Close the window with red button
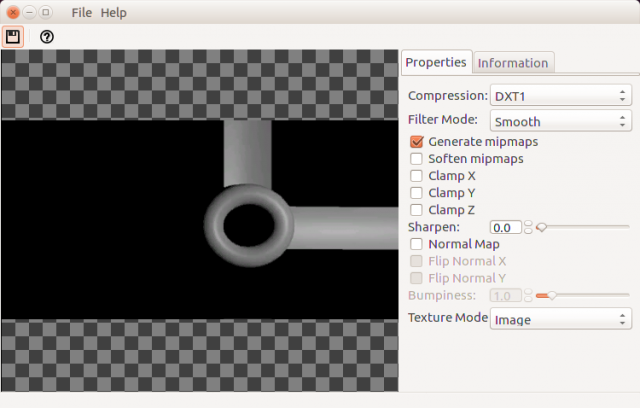The image size is (640, 408). [12, 13]
